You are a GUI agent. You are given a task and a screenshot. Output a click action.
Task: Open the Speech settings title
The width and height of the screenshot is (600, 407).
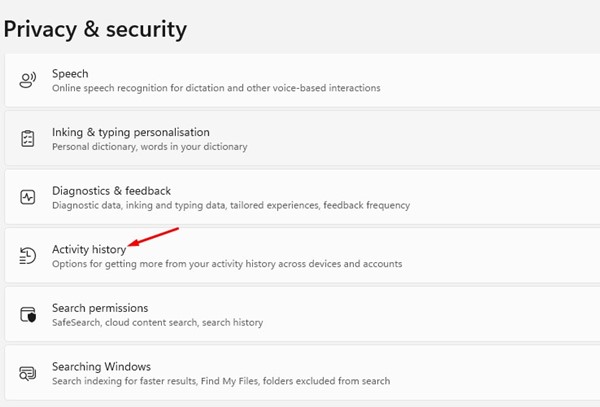tap(70, 74)
